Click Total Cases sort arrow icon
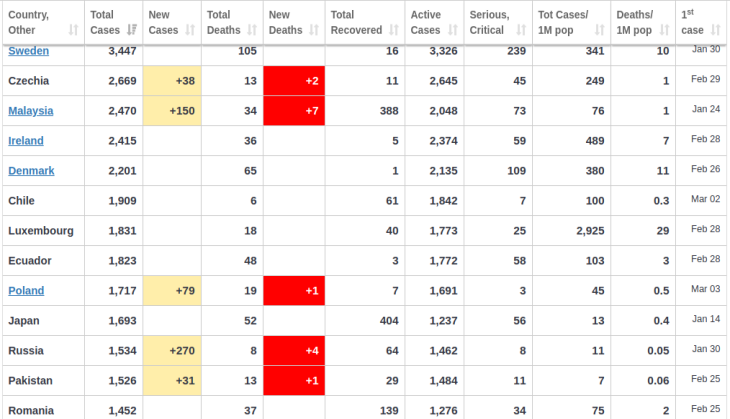This screenshot has width=730, height=419. (132, 30)
